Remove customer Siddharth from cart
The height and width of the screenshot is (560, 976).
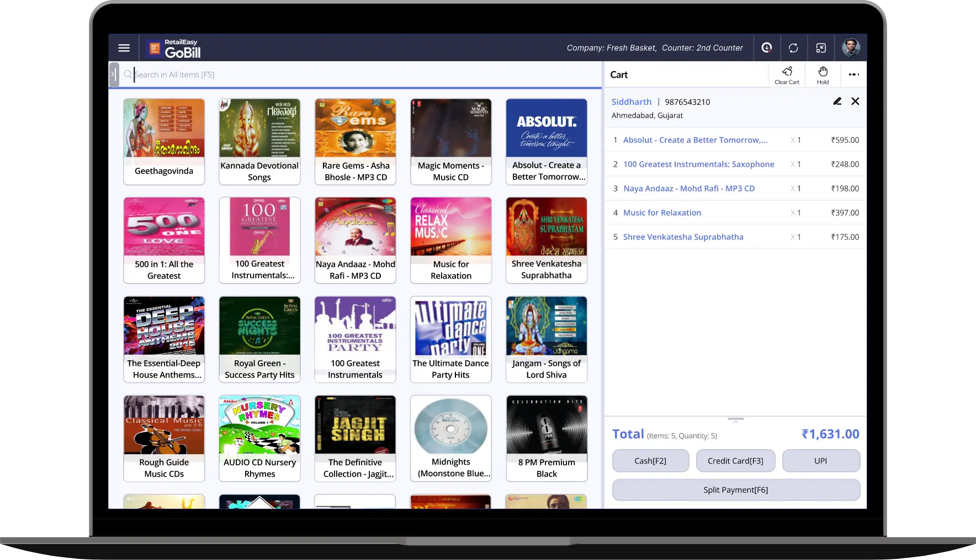(855, 102)
